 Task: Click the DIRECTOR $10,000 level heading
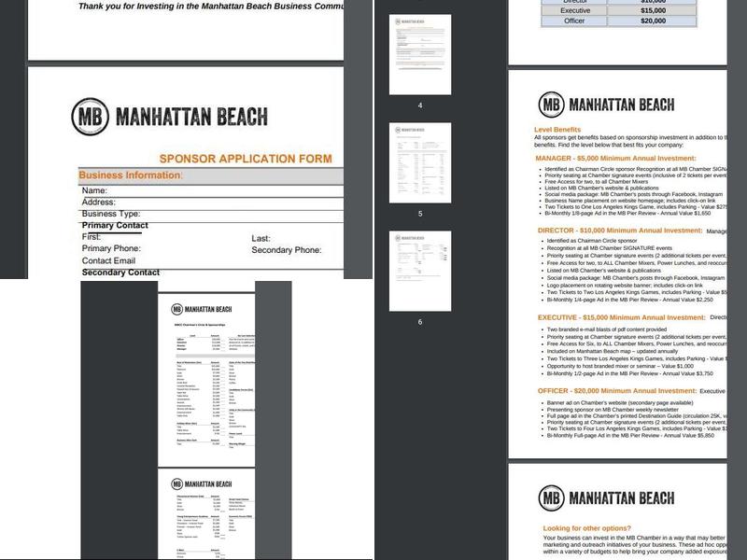pyautogui.click(x=619, y=231)
